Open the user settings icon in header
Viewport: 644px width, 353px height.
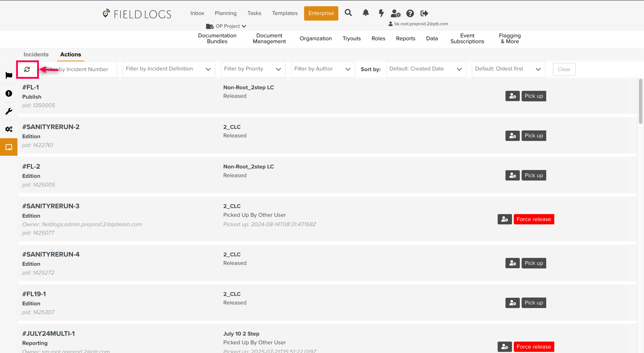click(395, 13)
